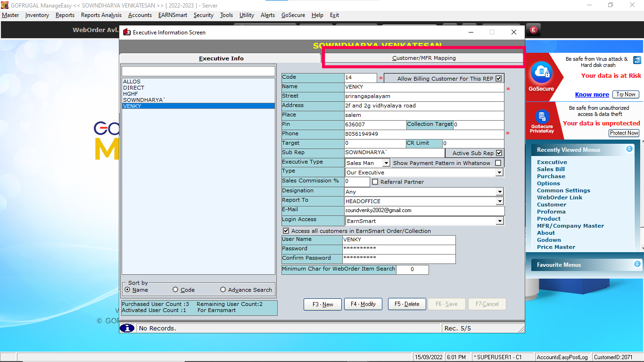644x362 pixels.
Task: Open the Know more link
Action: pos(592,94)
